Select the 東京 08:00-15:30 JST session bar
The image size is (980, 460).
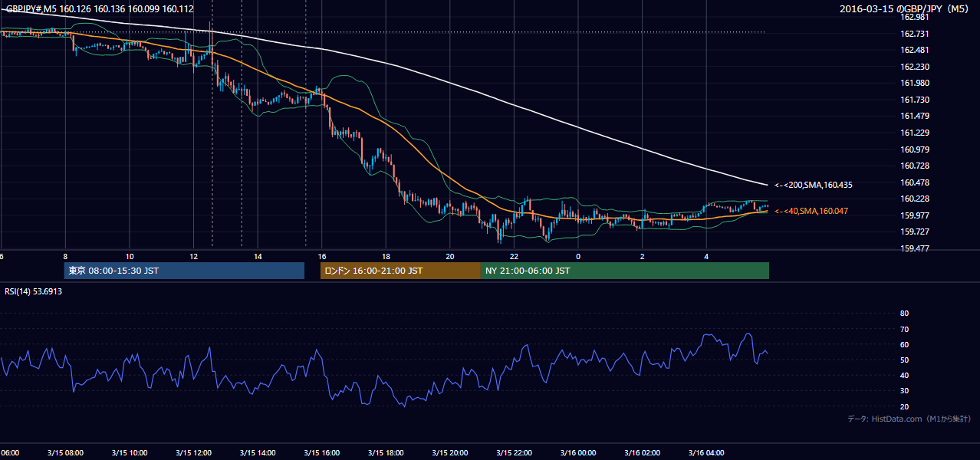pos(185,271)
